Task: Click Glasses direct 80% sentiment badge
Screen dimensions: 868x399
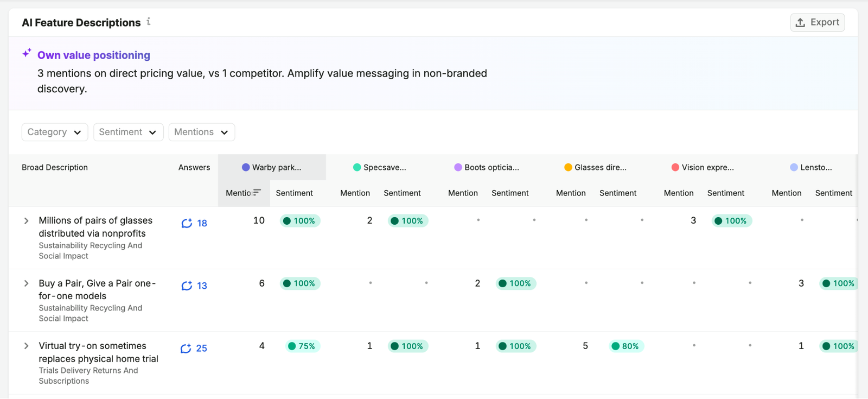Action: click(x=626, y=346)
